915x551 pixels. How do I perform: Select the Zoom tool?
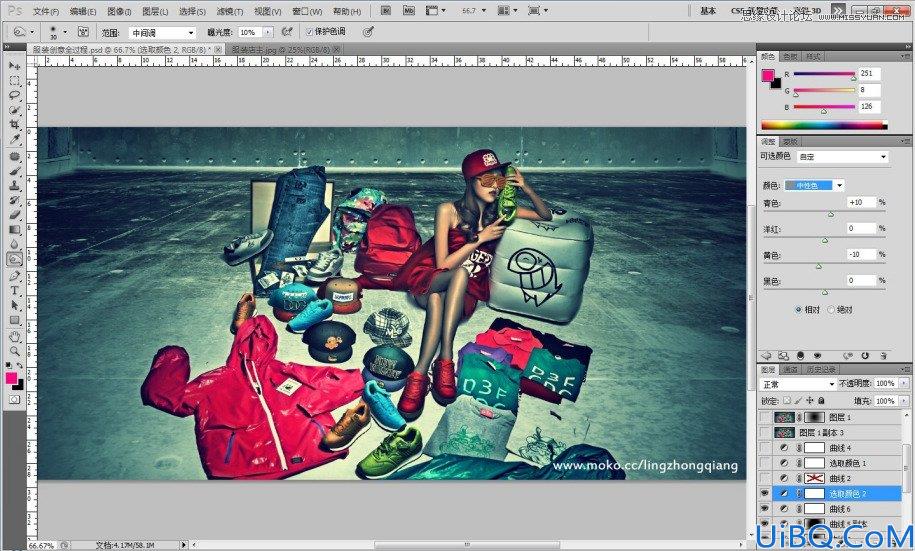tap(15, 351)
